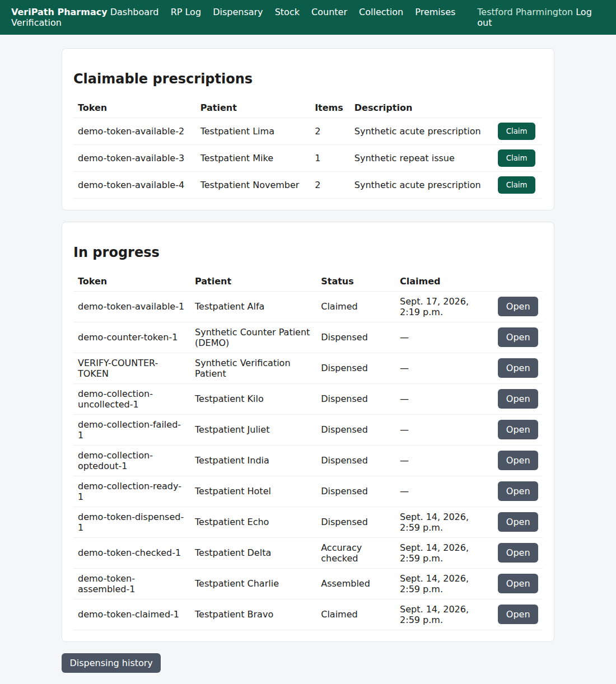616x684 pixels.
Task: Click the Testford Pharmington user name
Action: 525,12
